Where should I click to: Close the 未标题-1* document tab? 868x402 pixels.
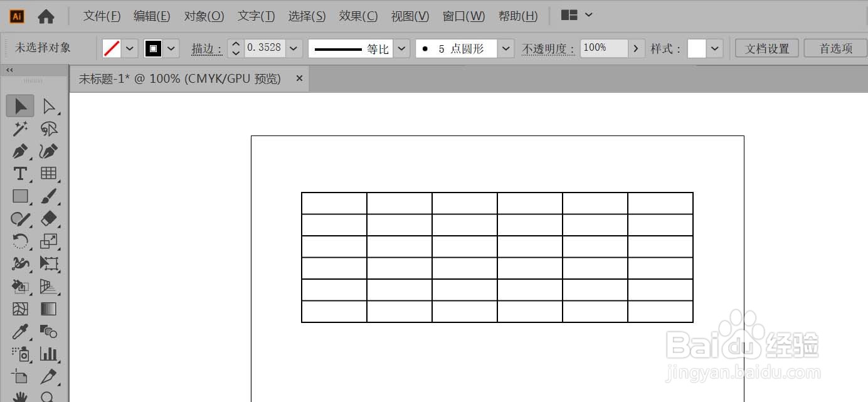click(x=299, y=78)
